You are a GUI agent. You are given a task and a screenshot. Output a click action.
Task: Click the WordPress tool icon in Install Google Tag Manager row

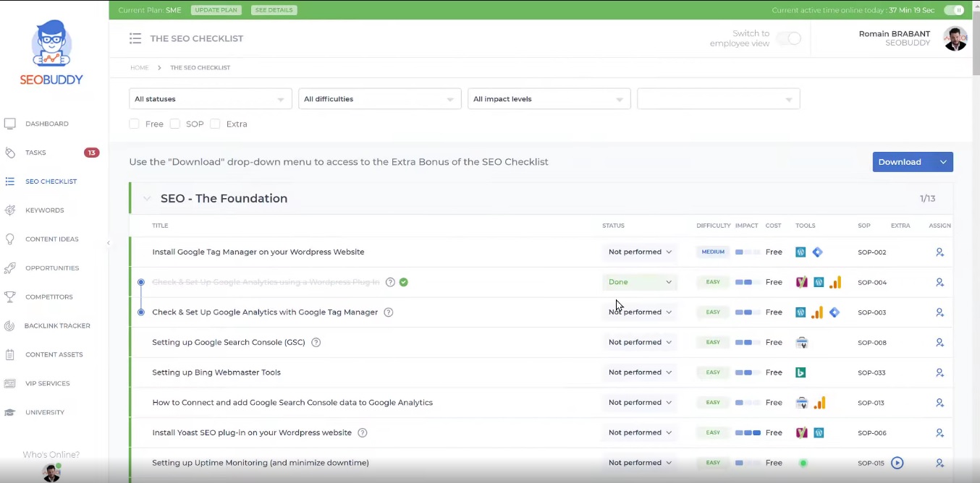801,252
